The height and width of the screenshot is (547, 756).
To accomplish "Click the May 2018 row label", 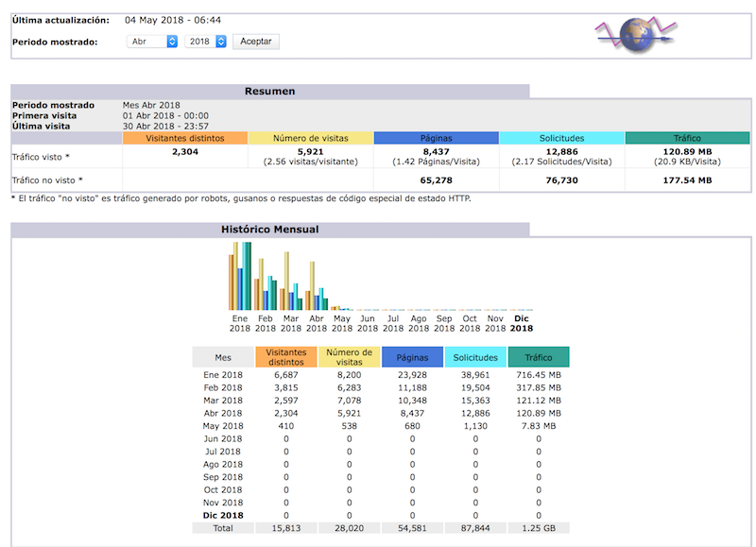I will pyautogui.click(x=223, y=426).
